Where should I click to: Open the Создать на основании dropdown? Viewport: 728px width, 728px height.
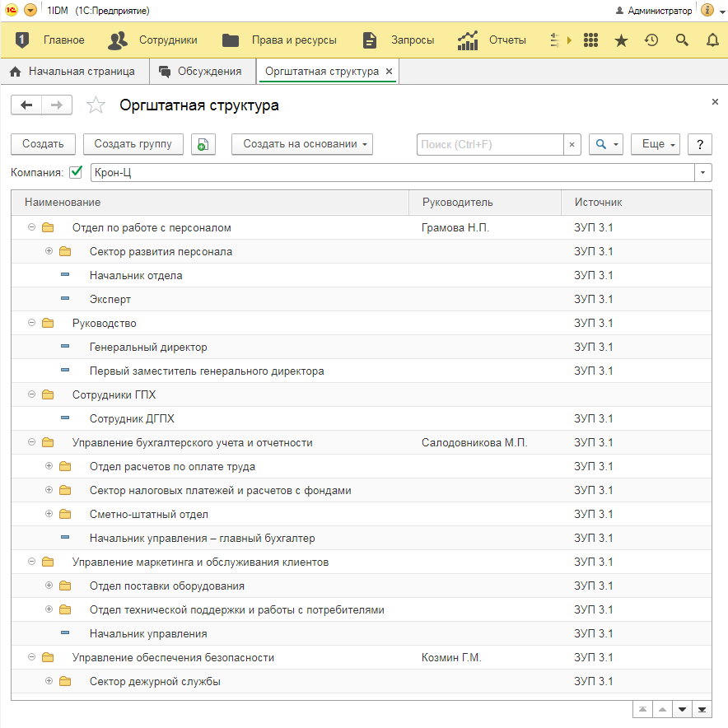[x=301, y=144]
